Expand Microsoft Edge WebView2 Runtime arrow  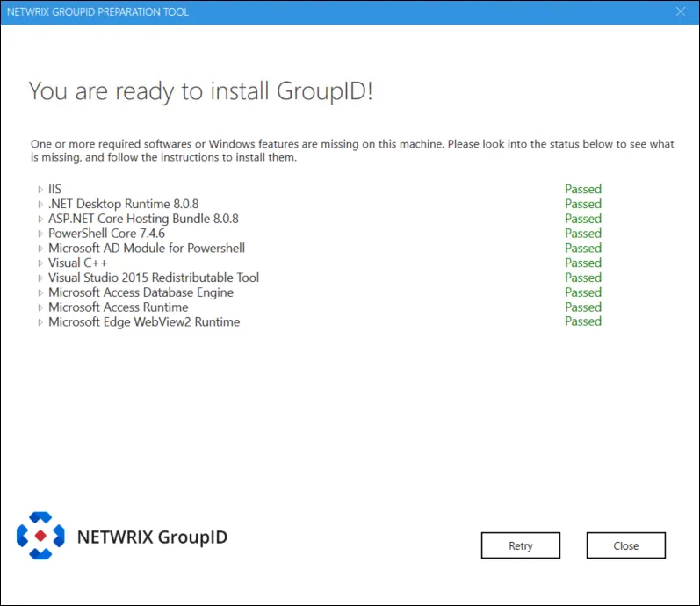point(40,322)
